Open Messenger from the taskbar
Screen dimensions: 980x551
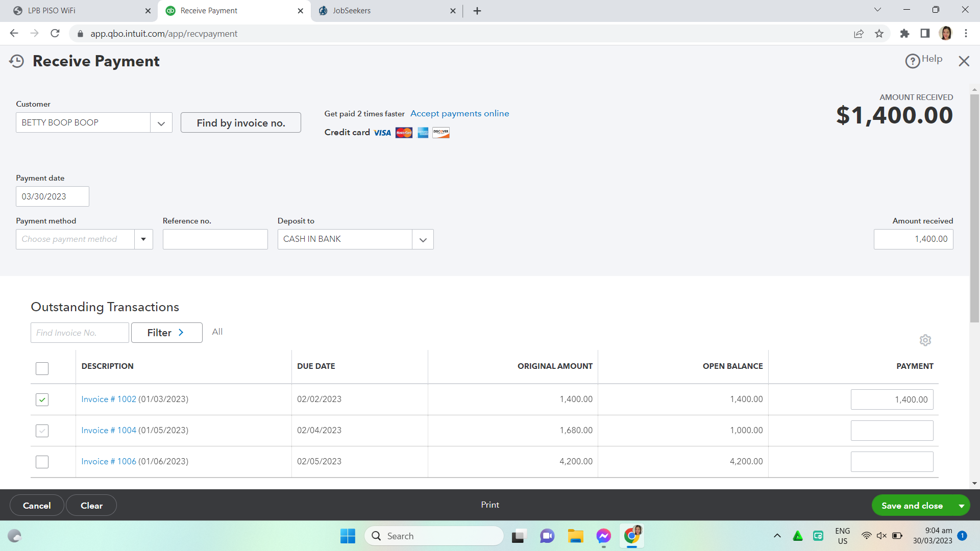point(603,536)
